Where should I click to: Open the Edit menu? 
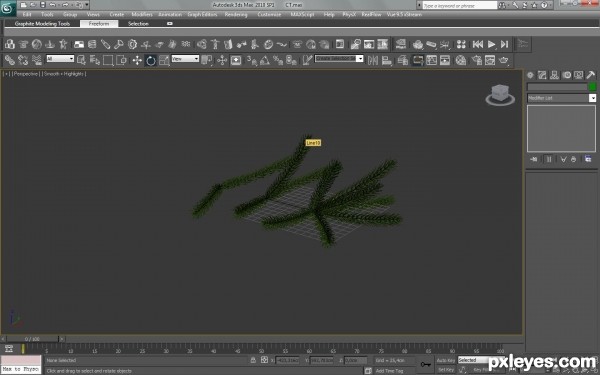(27, 15)
